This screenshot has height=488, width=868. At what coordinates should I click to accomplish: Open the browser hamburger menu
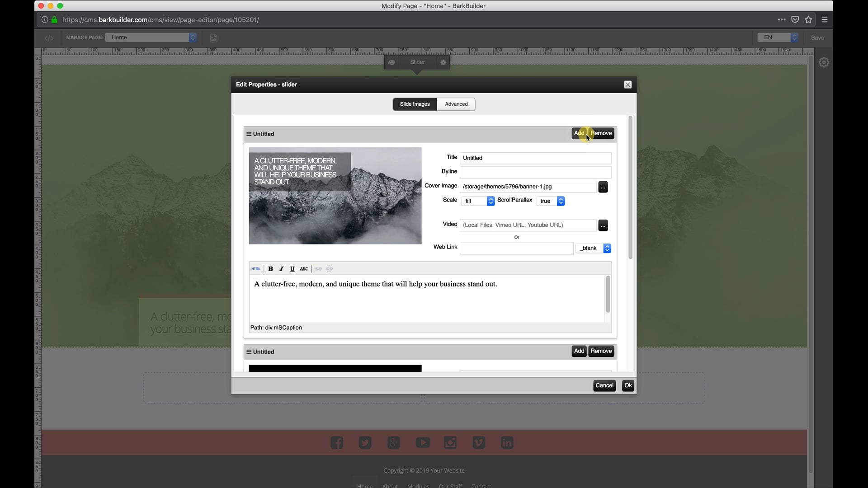[x=825, y=20]
